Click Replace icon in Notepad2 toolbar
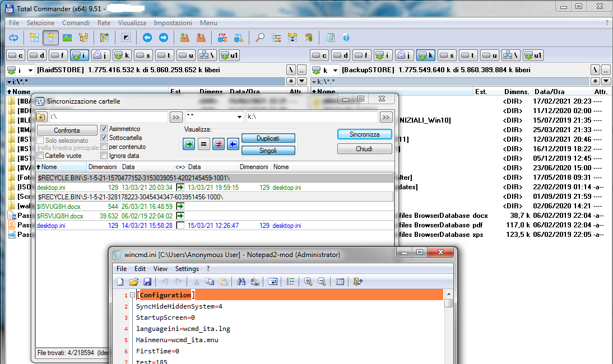 [x=255, y=282]
